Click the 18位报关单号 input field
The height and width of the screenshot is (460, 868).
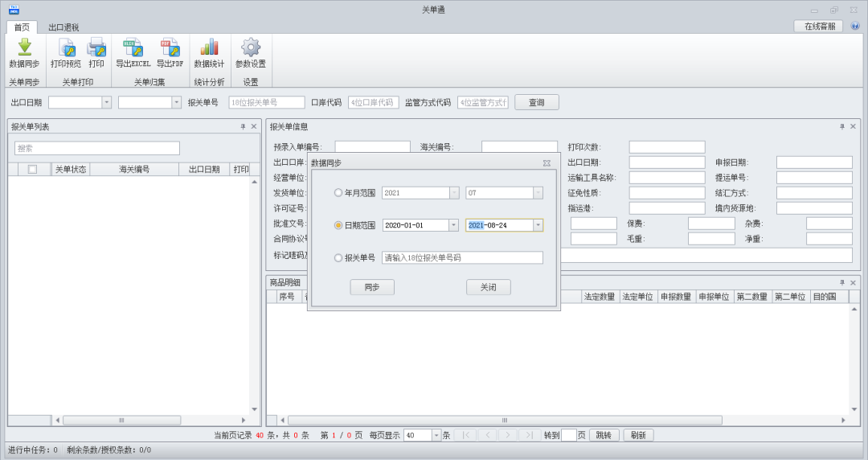click(267, 102)
